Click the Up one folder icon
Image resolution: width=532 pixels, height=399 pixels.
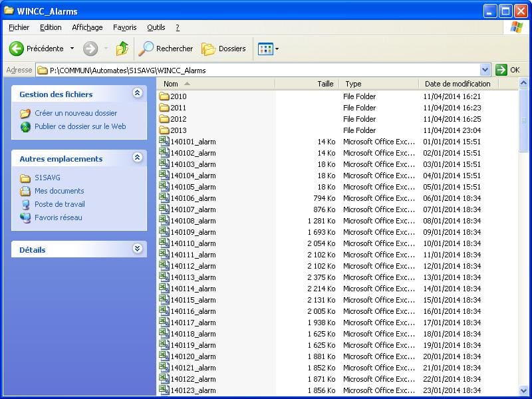click(122, 49)
